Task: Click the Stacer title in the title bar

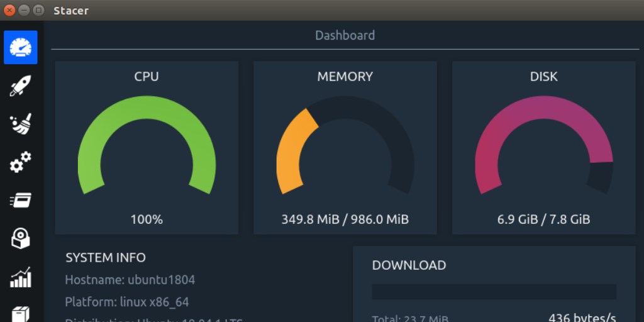Action: click(71, 11)
